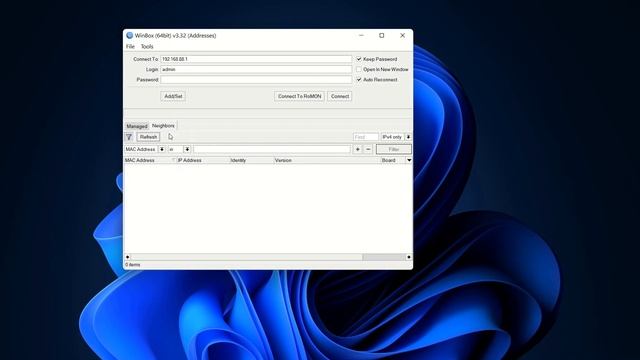
Task: Click the filter value text field
Action: click(272, 149)
